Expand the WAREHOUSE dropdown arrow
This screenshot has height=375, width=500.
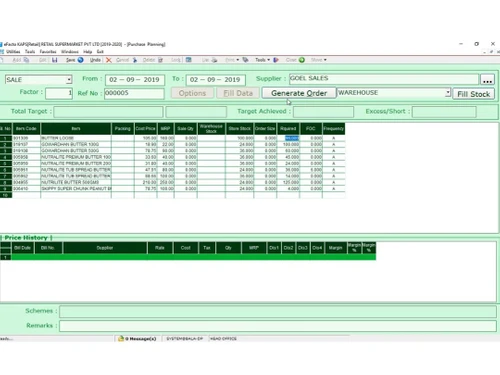[x=448, y=93]
